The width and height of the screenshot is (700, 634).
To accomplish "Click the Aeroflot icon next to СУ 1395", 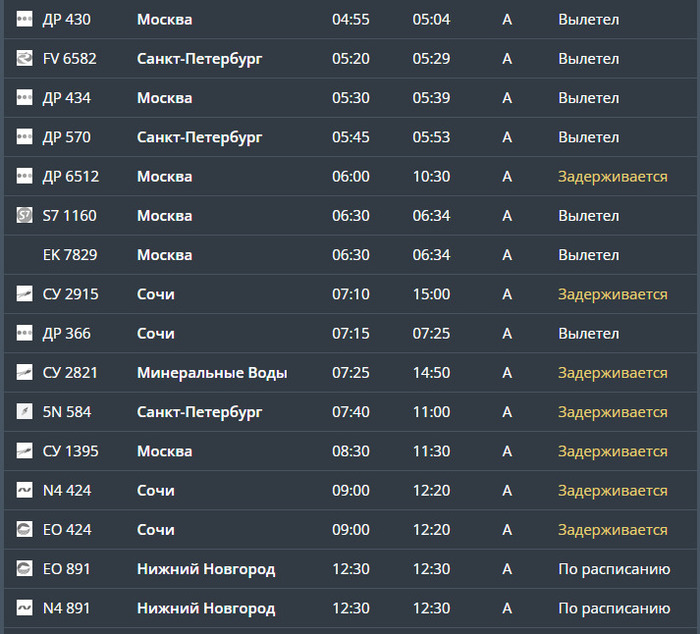I will [x=25, y=451].
